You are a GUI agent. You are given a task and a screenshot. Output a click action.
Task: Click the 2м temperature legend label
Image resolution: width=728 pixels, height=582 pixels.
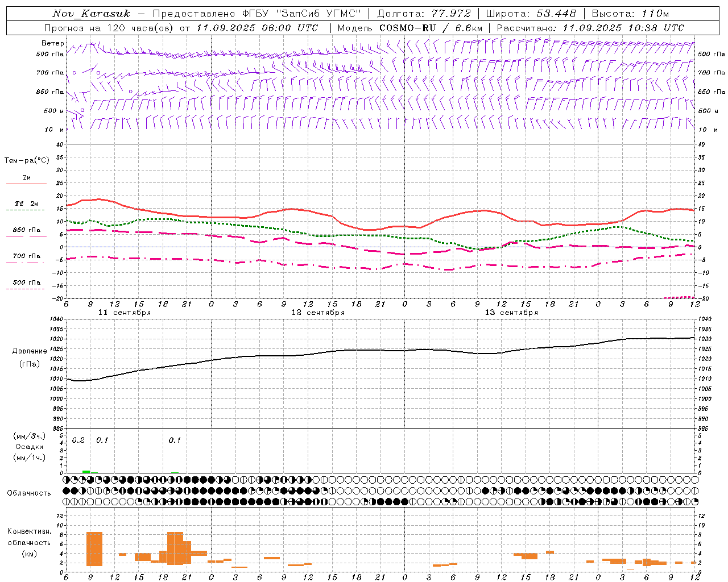point(27,178)
